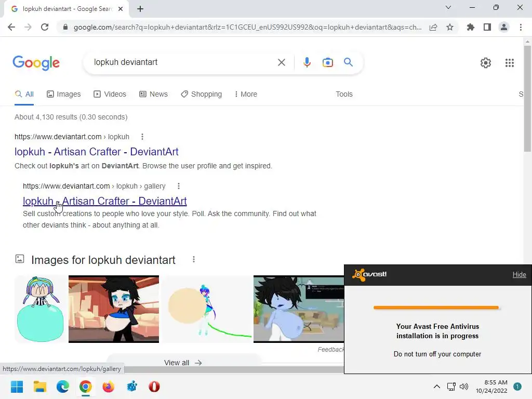Open options for the Images section
Screen dimensions: 532x399
(194, 260)
